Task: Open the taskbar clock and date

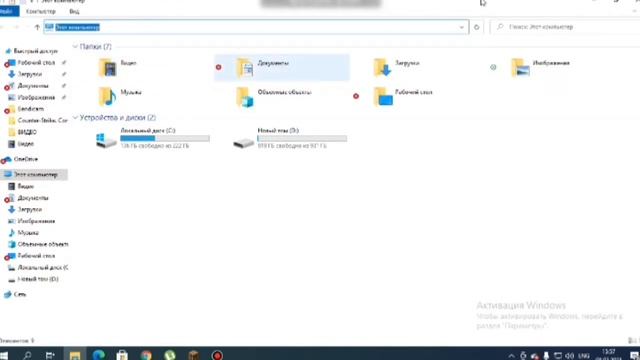Action: tap(609, 355)
